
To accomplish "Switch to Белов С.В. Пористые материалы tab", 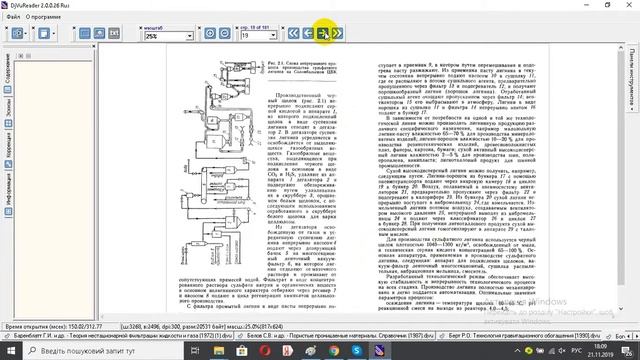I will pyautogui.click(x=335, y=336).
